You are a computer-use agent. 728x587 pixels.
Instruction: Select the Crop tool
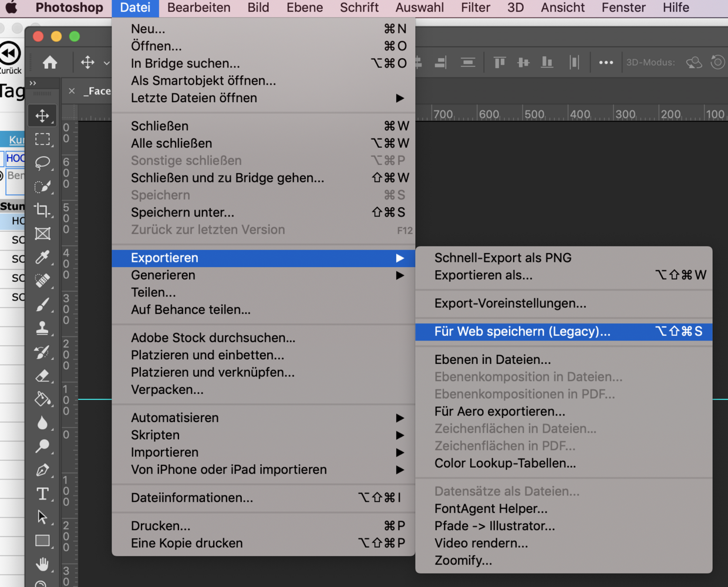(x=42, y=210)
